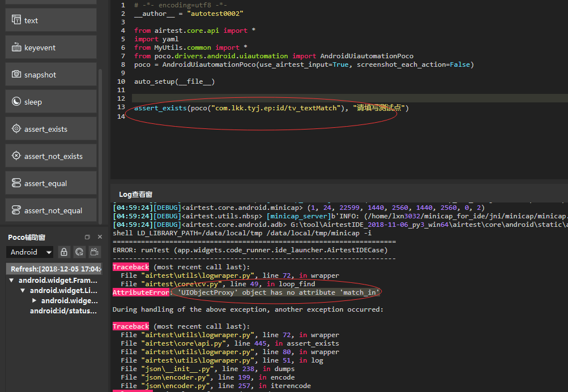Add an assert_equal statement
The image size is (568, 392).
tap(51, 183)
